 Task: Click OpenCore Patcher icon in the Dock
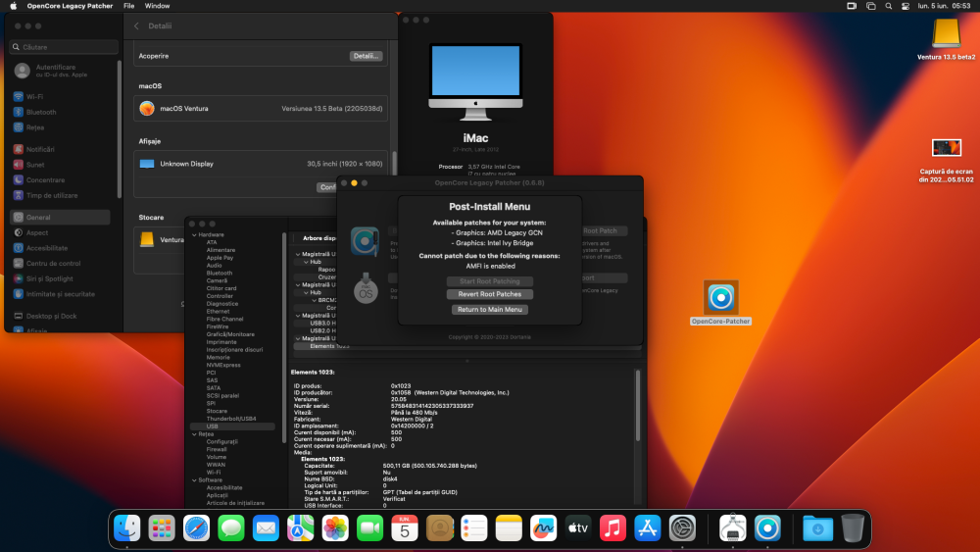[x=767, y=528]
